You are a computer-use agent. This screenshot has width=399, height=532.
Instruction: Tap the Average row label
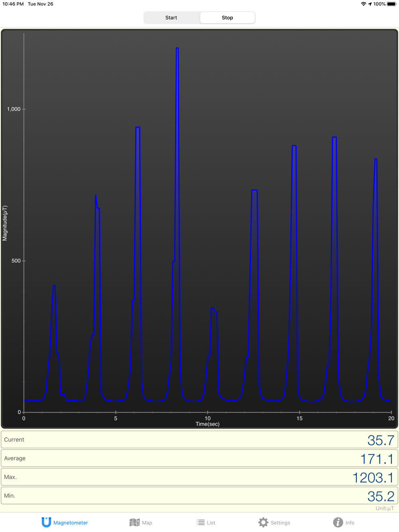(15, 458)
